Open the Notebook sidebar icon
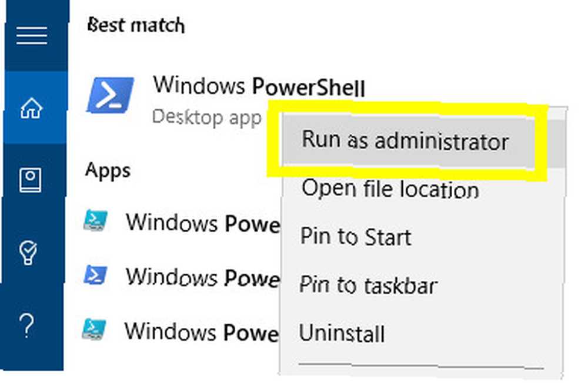Viewport: 588px width, 383px height. [x=31, y=180]
